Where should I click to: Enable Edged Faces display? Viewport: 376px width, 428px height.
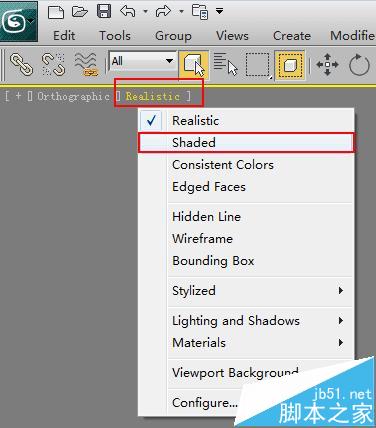click(246, 187)
